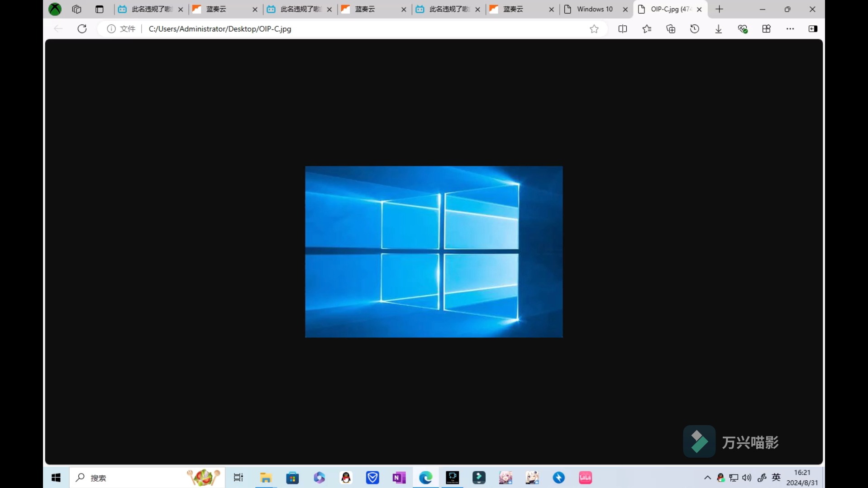
Task: Open the browser profile avatar
Action: pos(55,9)
